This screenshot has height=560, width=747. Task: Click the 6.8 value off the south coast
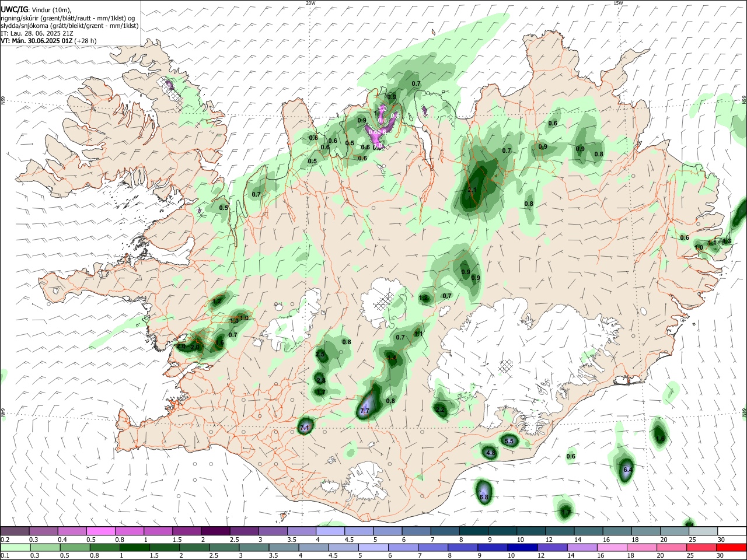(483, 498)
